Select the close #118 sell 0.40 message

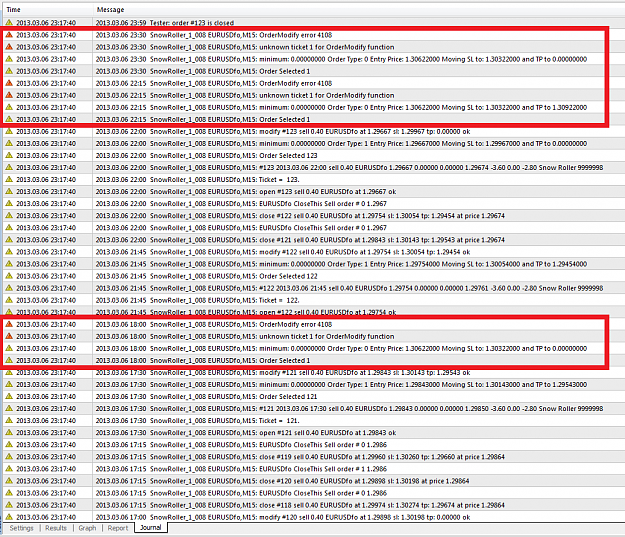click(300, 505)
